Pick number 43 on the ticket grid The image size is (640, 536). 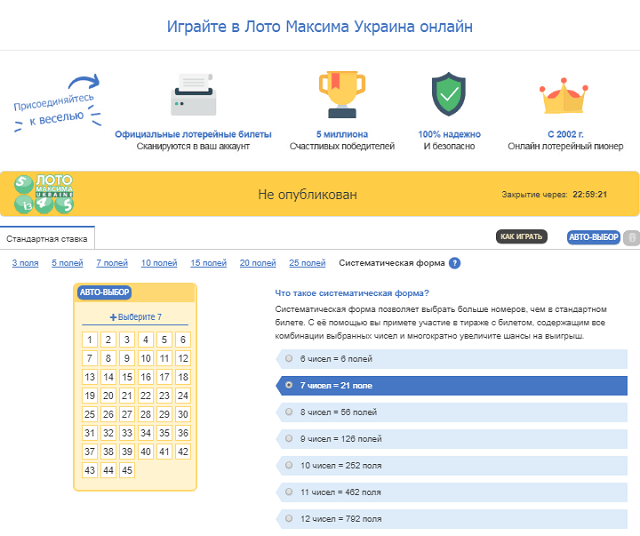tap(90, 470)
